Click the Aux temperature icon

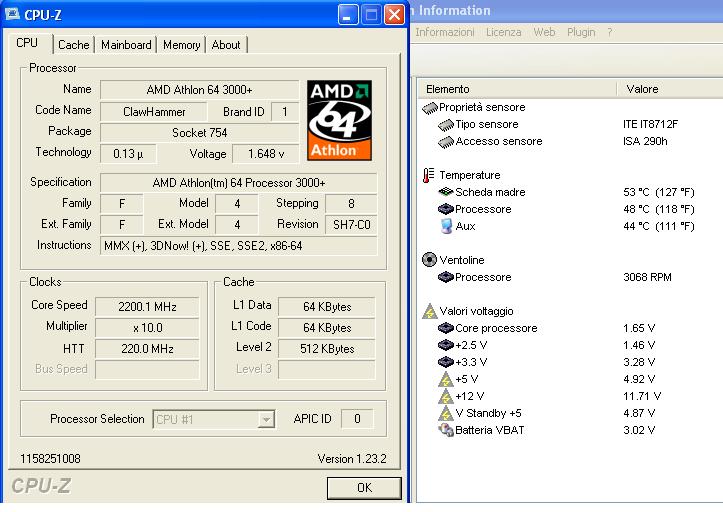pyautogui.click(x=446, y=226)
